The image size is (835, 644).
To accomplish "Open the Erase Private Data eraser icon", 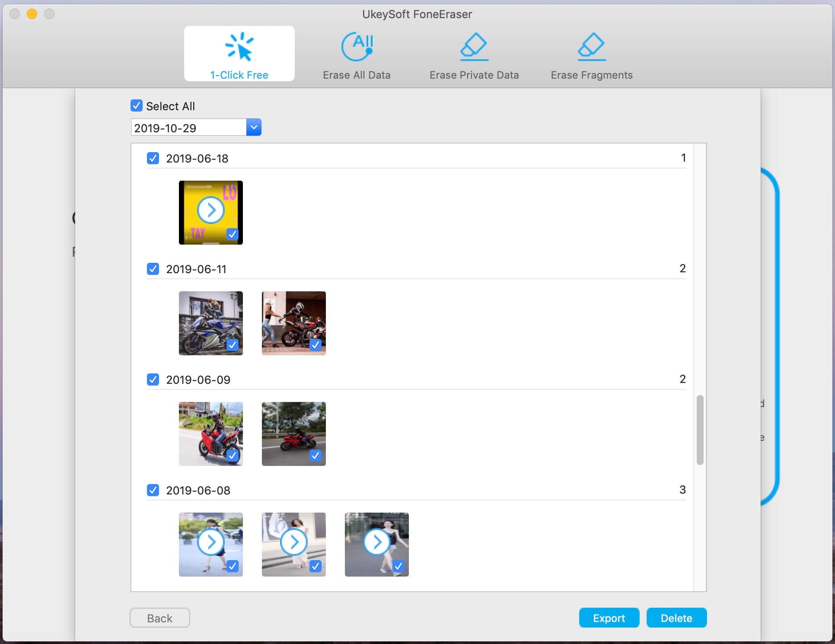I will 474,47.
